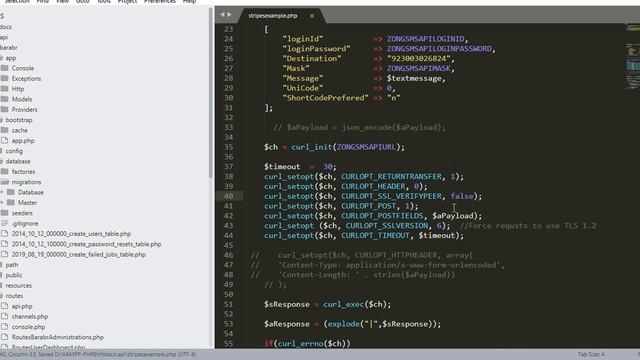Click the ZONGSMSAPILOGINPASSWORD constant
The image size is (640, 360).
[x=439, y=49]
